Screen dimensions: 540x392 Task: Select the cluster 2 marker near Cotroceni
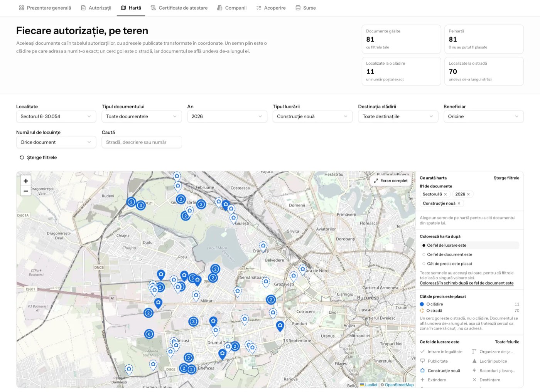(271, 299)
